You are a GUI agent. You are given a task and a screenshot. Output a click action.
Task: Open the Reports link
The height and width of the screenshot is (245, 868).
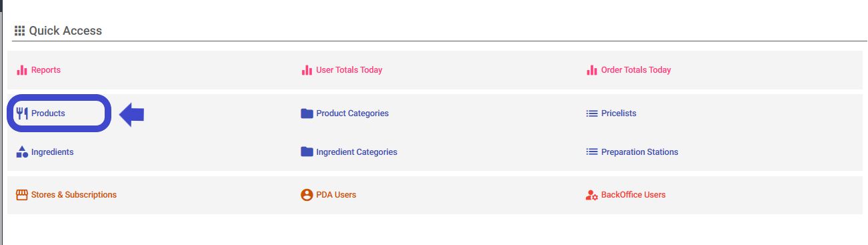pos(45,70)
